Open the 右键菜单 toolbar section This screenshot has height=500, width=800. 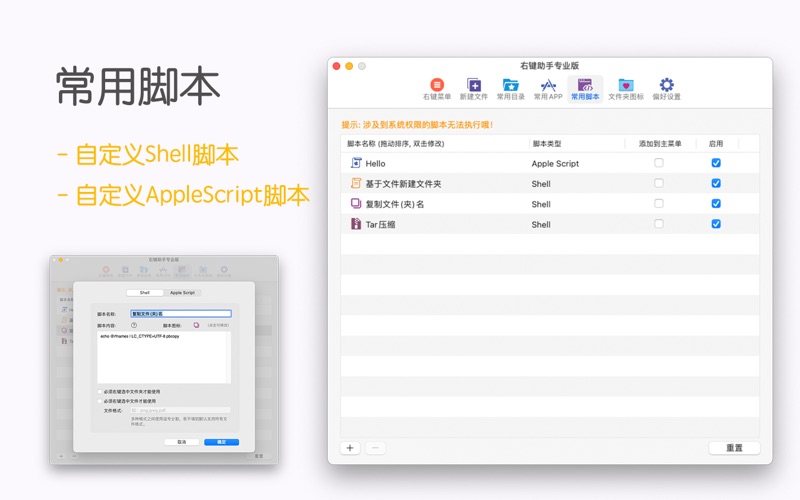(x=436, y=89)
